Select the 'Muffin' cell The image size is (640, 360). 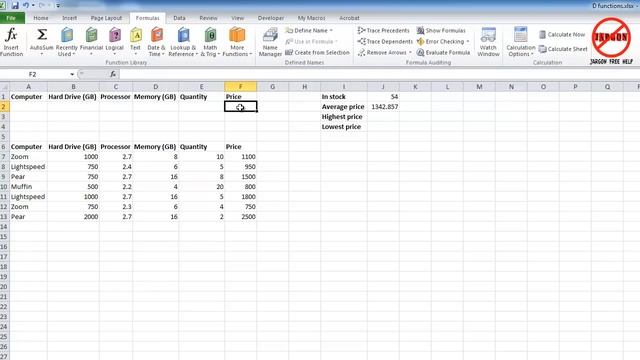tap(28, 187)
